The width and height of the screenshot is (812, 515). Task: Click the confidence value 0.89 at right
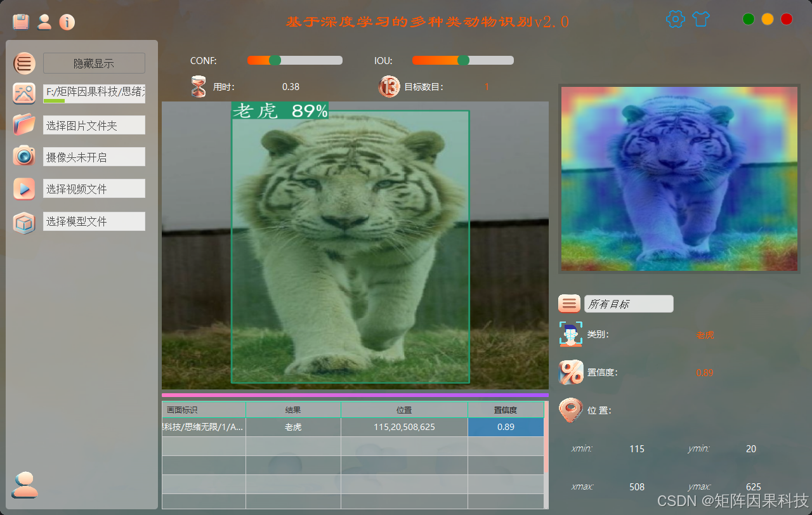coord(705,372)
